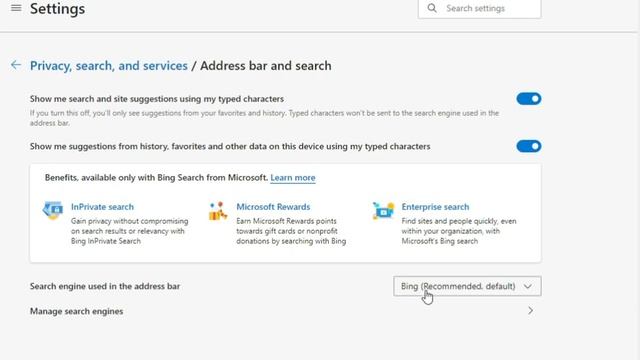Open the Learn more link

click(x=293, y=178)
